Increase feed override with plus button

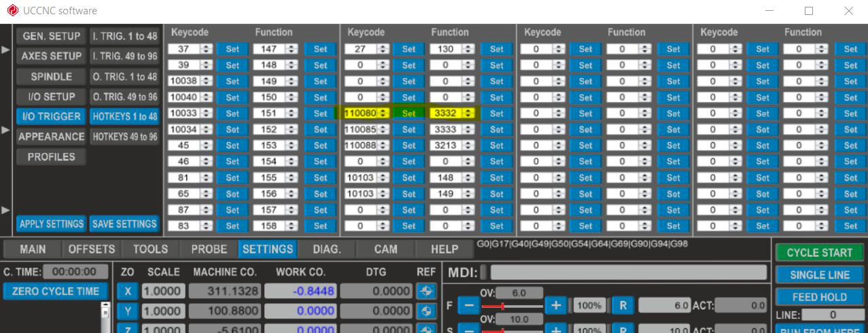click(x=556, y=306)
